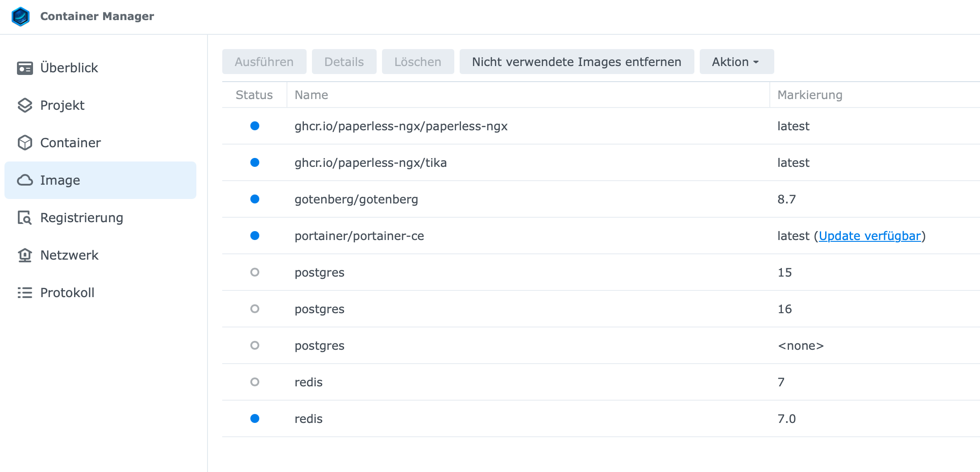Click the 16 tag cell
The height and width of the screenshot is (472, 980).
[785, 309]
